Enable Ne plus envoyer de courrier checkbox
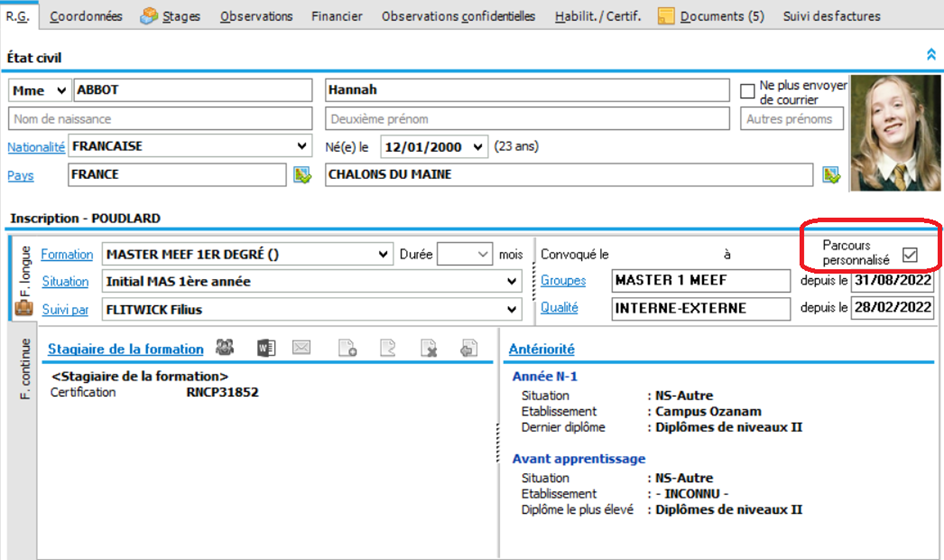This screenshot has height=560, width=944. click(747, 91)
